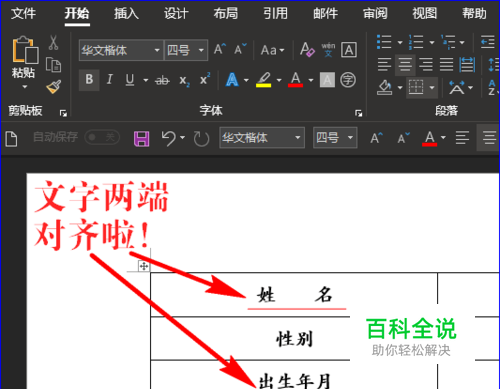
Task: Toggle the 自动保存 switch
Action: pyautogui.click(x=102, y=137)
